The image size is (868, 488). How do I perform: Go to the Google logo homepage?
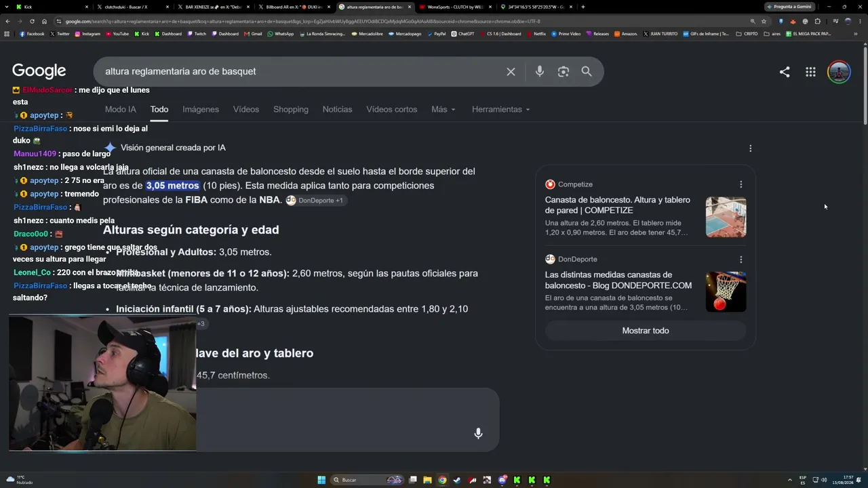(x=39, y=71)
